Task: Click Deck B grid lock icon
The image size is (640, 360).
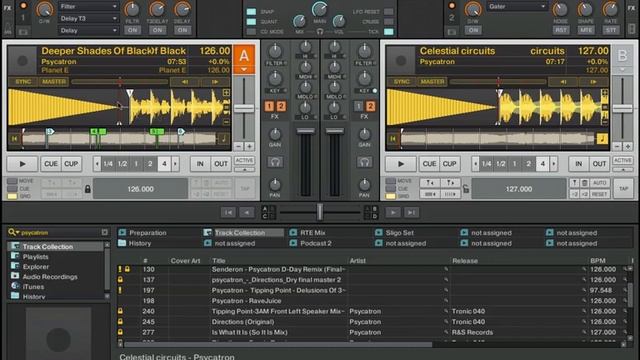Action: (466, 189)
